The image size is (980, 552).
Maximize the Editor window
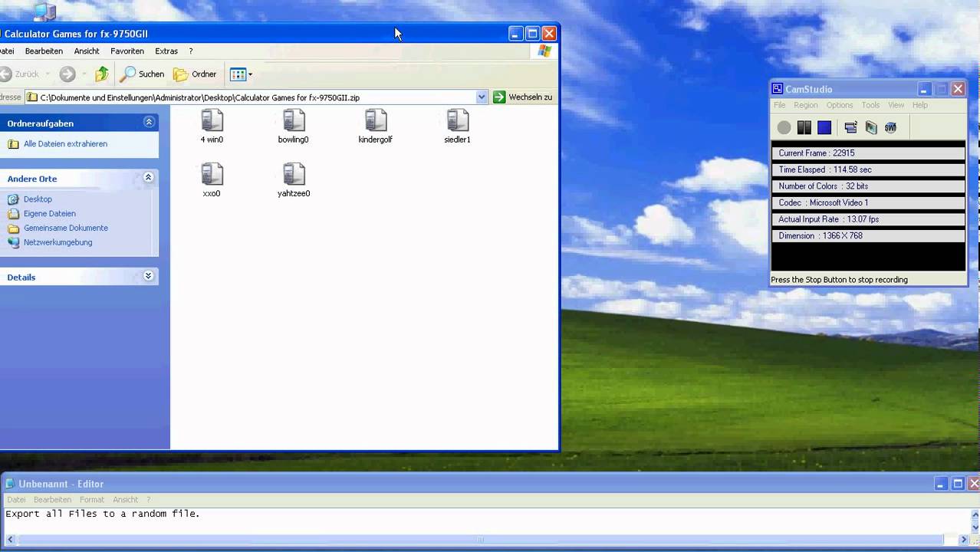coord(958,484)
